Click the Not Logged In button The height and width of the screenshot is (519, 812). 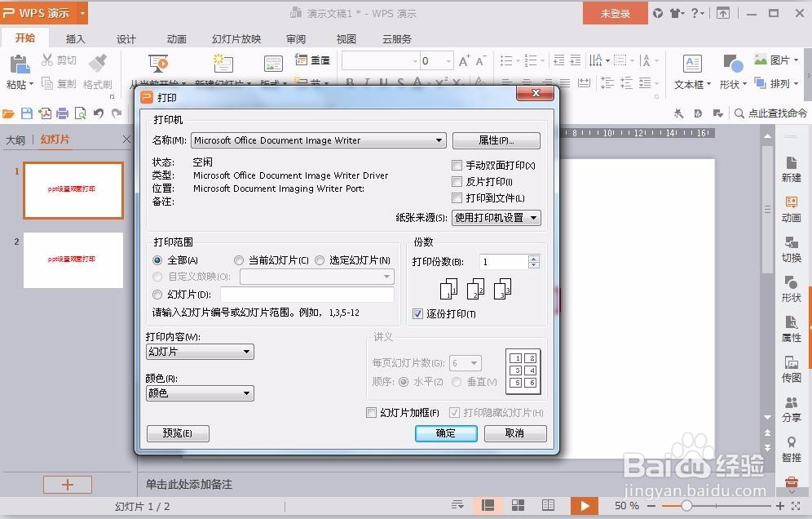(x=616, y=13)
